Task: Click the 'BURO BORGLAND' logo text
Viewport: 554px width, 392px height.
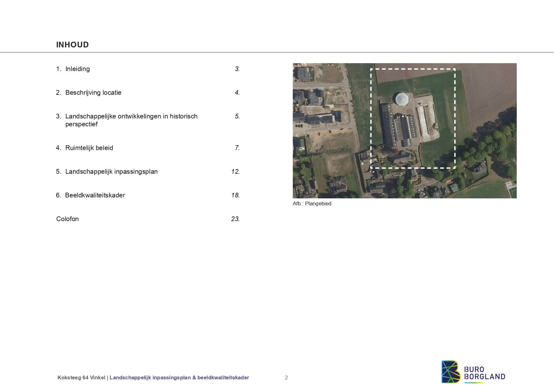Action: (485, 373)
